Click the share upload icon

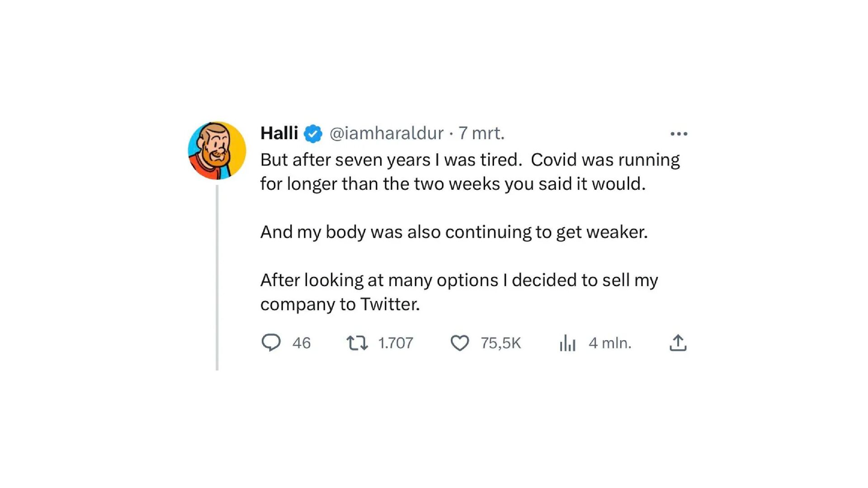678,343
